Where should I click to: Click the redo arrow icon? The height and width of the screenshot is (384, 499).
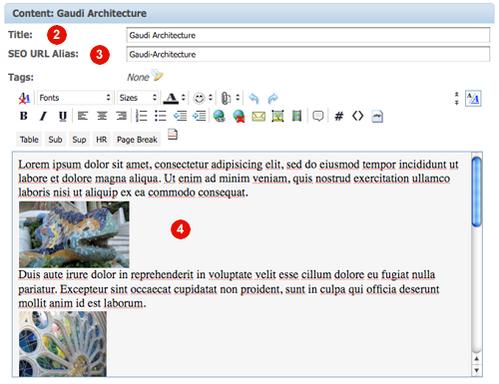pyautogui.click(x=273, y=98)
